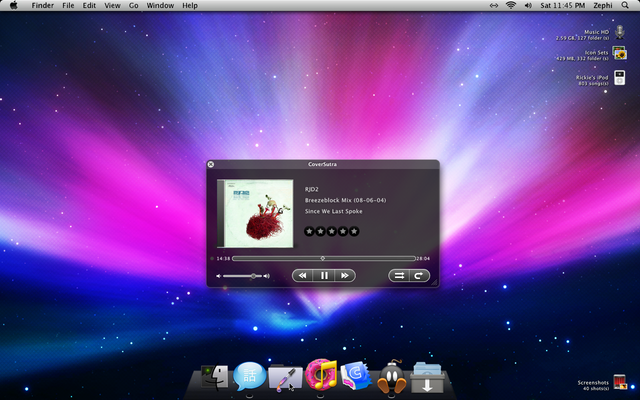Click the track progress slider
The image size is (640, 400).
[x=324, y=258]
